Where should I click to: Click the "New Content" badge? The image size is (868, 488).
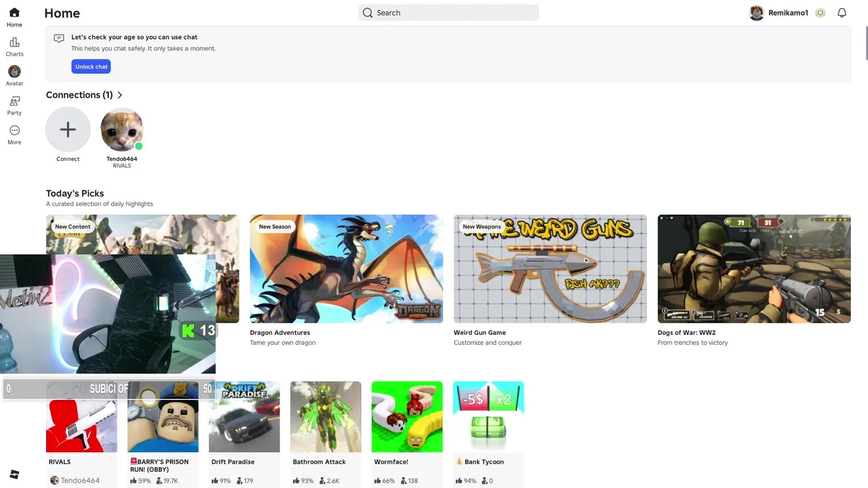point(73,226)
